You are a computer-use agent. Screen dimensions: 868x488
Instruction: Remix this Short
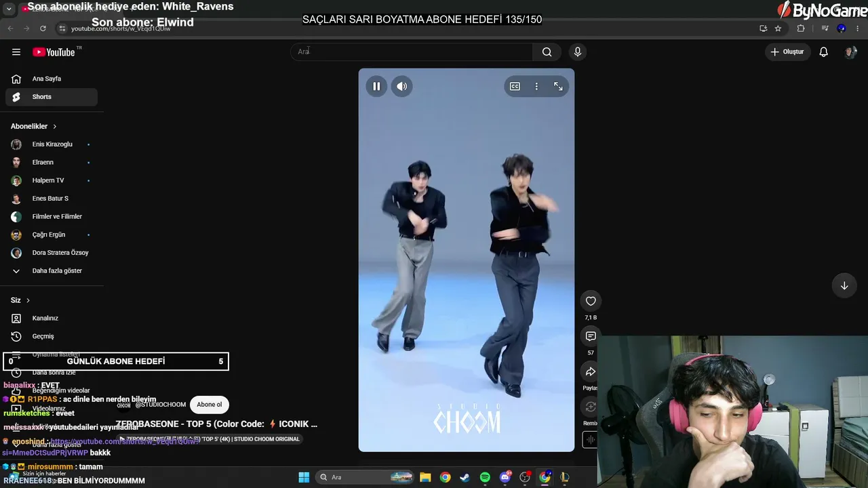pos(591,407)
